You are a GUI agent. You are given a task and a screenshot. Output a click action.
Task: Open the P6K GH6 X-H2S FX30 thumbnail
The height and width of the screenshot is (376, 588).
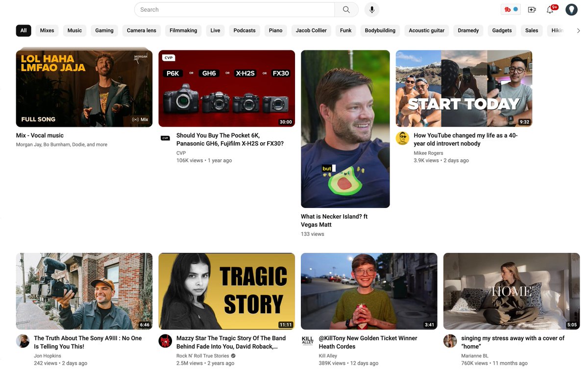[227, 88]
